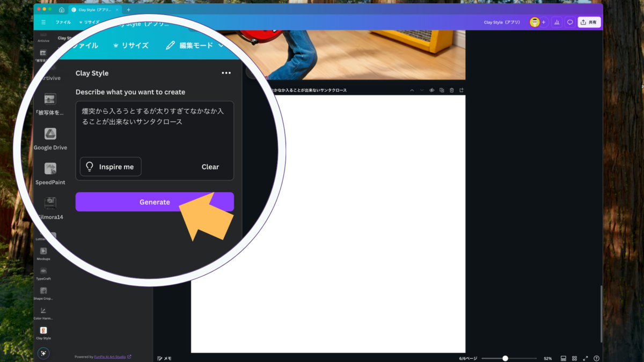Screen dimensions: 644x362
Task: Open the analytics bar chart icon
Action: point(557,22)
